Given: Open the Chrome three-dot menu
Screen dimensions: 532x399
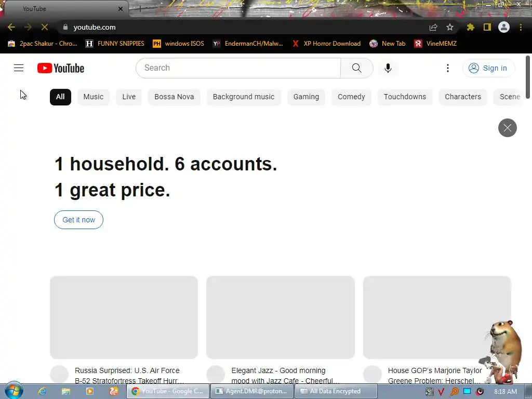Looking at the screenshot, I should [x=521, y=27].
